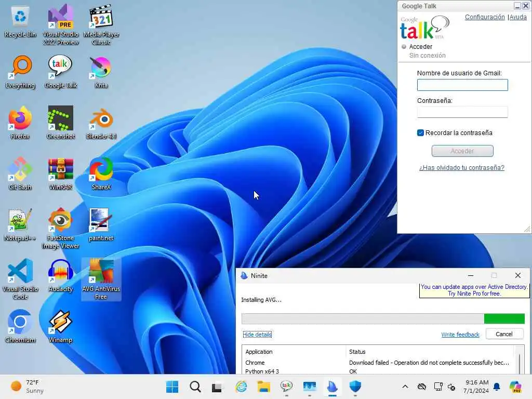Image resolution: width=532 pixels, height=399 pixels.
Task: Select the Everything search desktop icon
Action: point(20,73)
